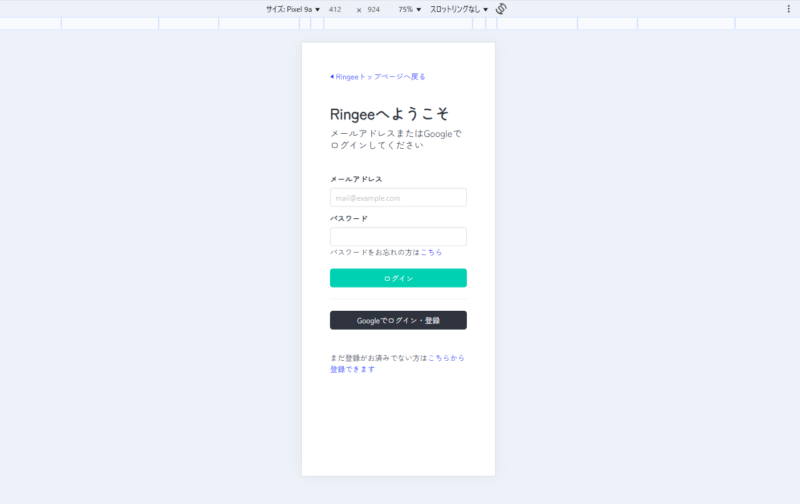Click the rotate screen orientation icon

coord(501,9)
